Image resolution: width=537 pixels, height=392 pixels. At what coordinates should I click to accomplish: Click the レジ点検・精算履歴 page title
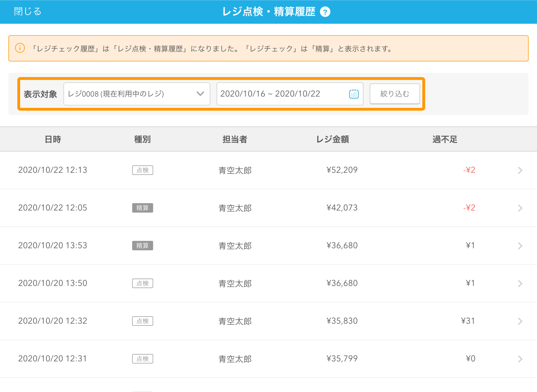click(x=269, y=12)
